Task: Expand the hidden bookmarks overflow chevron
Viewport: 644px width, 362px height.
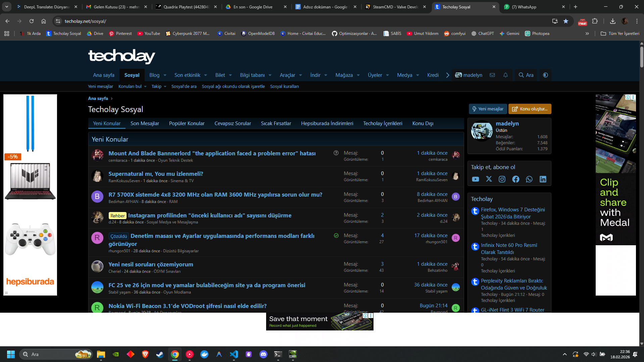Action: point(587,34)
